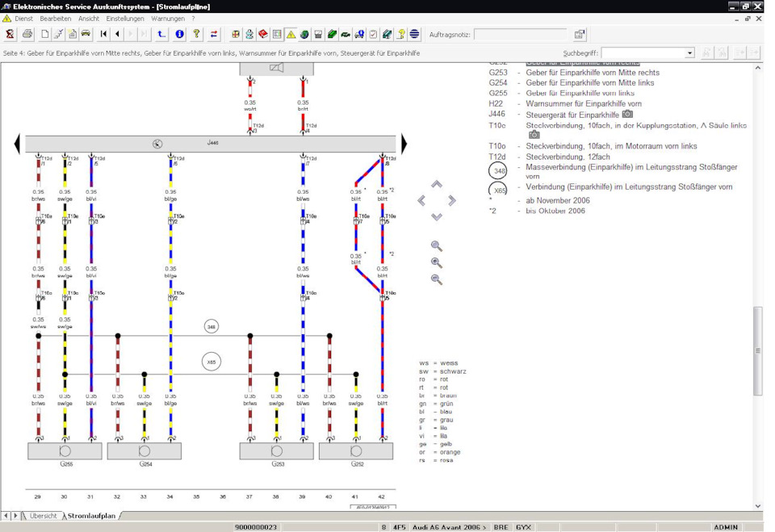The width and height of the screenshot is (775, 532).
Task: Go to previous page using toolbar arrow
Action: pos(118,34)
